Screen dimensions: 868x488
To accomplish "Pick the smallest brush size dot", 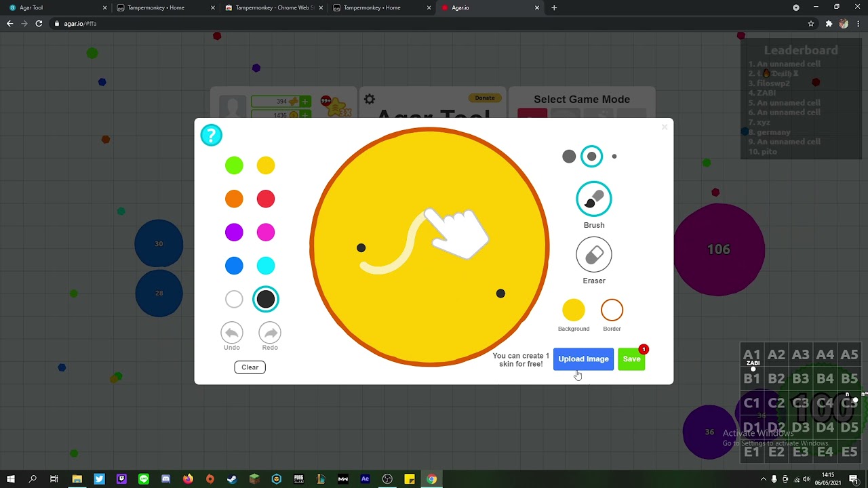I will (x=614, y=157).
